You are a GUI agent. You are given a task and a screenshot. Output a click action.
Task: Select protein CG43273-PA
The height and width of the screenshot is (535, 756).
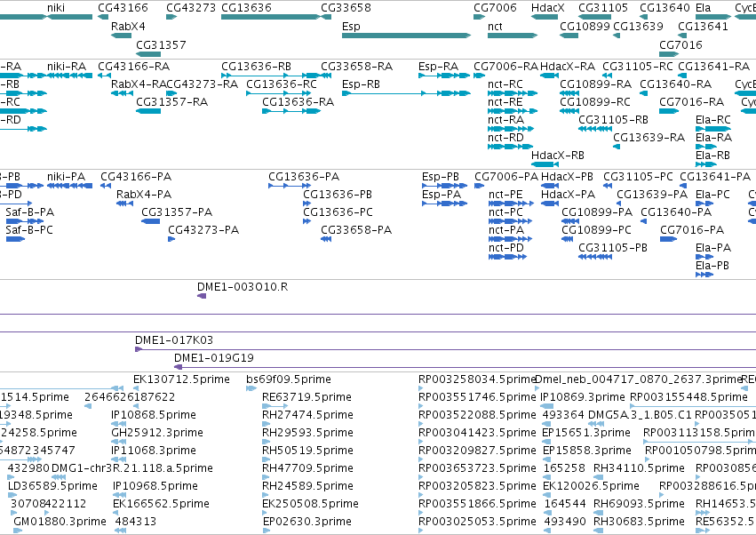pyautogui.click(x=171, y=239)
